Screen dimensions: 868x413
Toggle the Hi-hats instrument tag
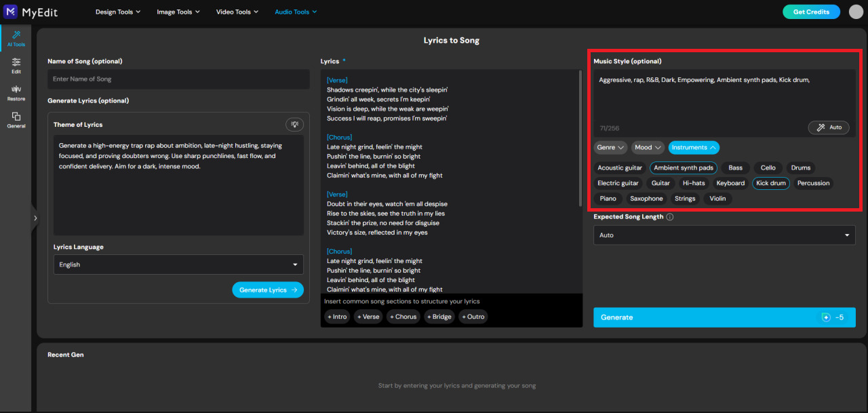coord(694,183)
